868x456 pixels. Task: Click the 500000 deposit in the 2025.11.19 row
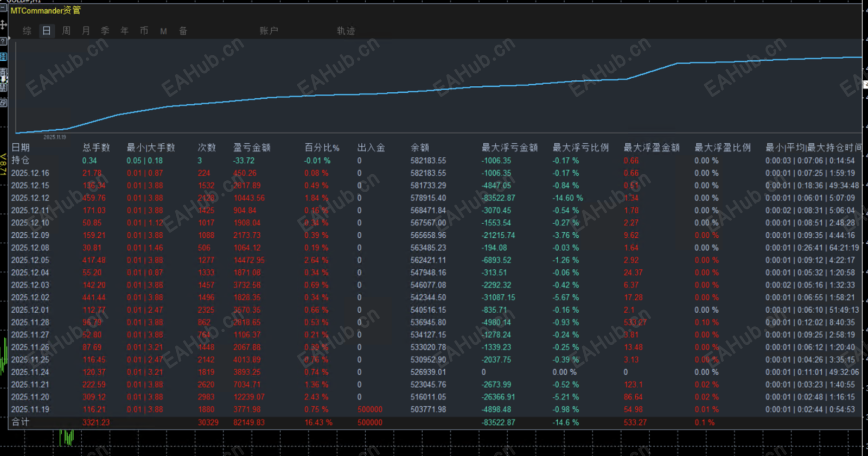click(x=370, y=410)
